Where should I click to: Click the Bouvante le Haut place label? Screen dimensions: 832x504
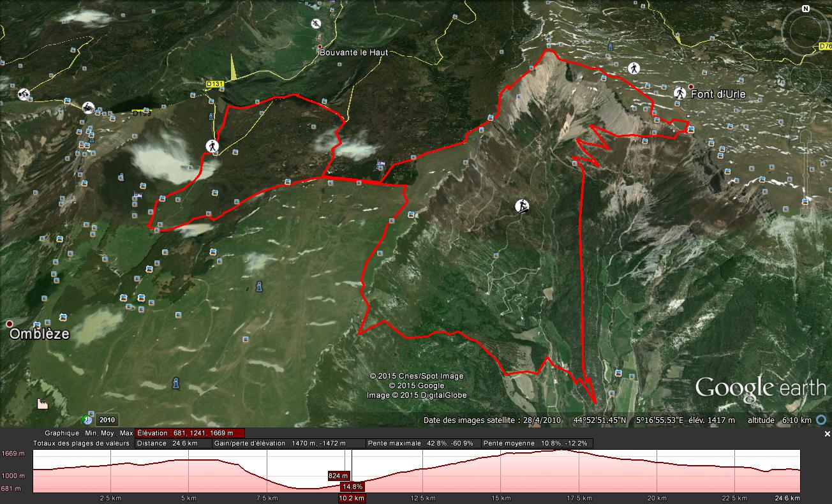point(353,52)
